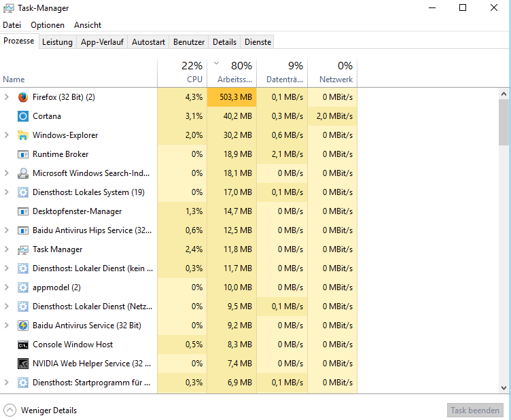
Task: Click the Diensthost: Lokaler Dienst (Netz...) icon
Action: [x=23, y=307]
